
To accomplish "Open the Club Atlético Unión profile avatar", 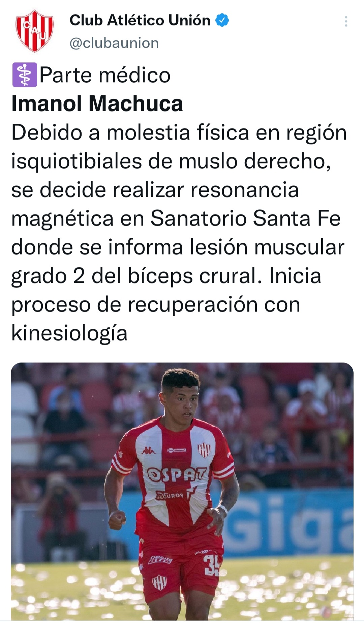I will point(35,31).
